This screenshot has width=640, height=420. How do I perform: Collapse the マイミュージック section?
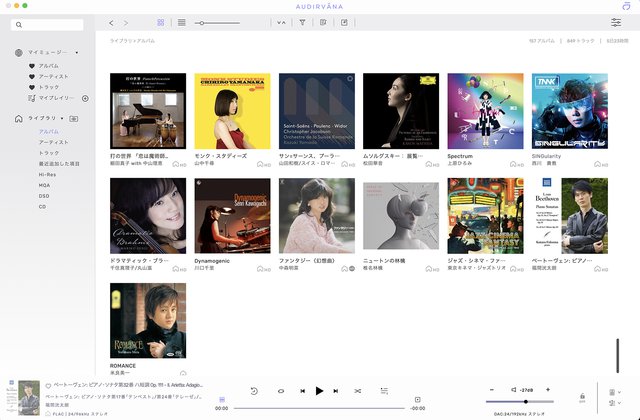click(74, 52)
